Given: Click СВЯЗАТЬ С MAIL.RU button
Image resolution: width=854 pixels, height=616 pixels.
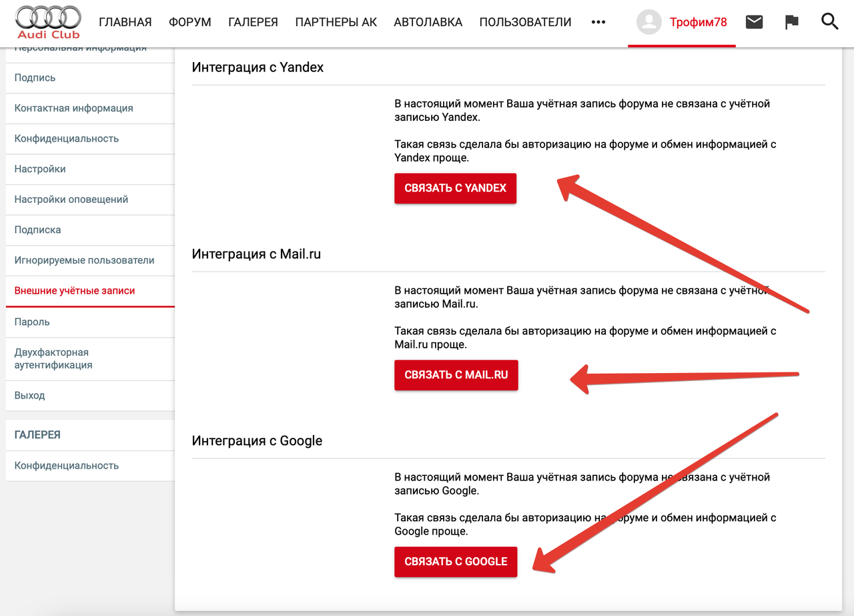Looking at the screenshot, I should pyautogui.click(x=456, y=375).
